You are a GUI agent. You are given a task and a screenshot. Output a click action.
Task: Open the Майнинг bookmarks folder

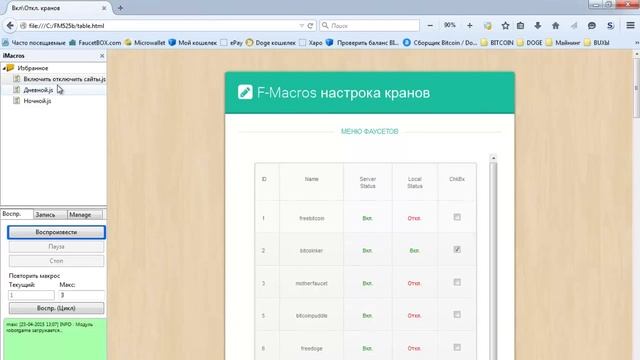pos(563,42)
